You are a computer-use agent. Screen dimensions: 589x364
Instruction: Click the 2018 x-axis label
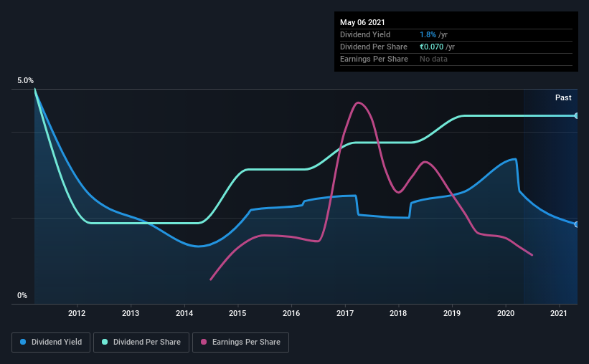click(398, 313)
